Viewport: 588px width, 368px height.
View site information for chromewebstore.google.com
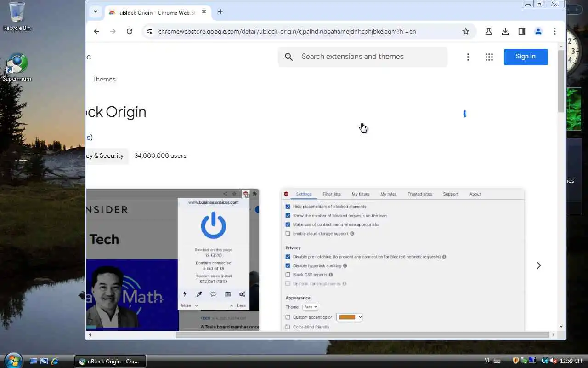tap(149, 31)
